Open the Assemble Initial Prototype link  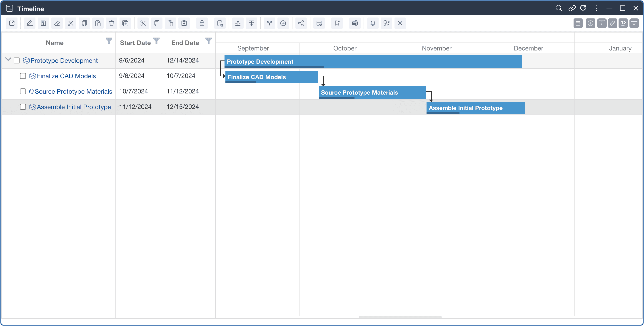coord(74,107)
